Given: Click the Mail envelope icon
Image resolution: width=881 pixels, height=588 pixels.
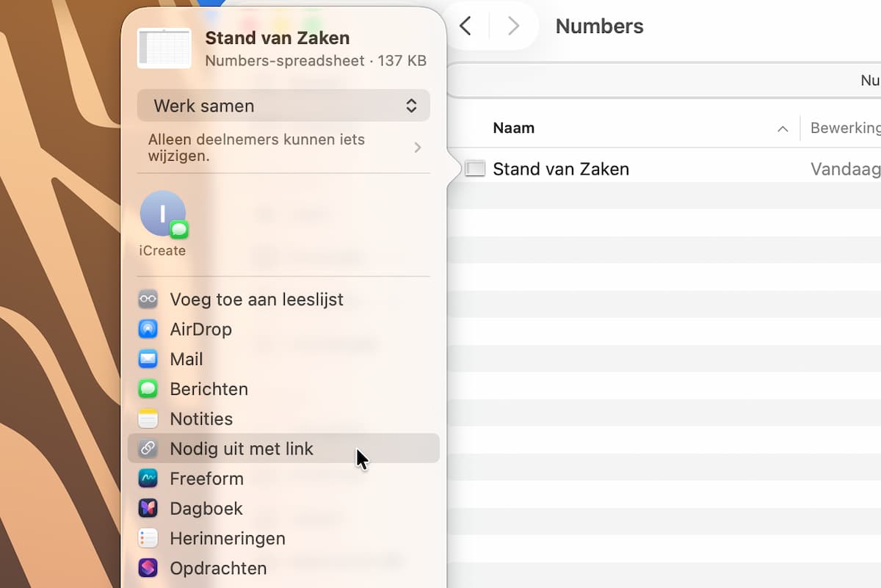Looking at the screenshot, I should coord(148,359).
